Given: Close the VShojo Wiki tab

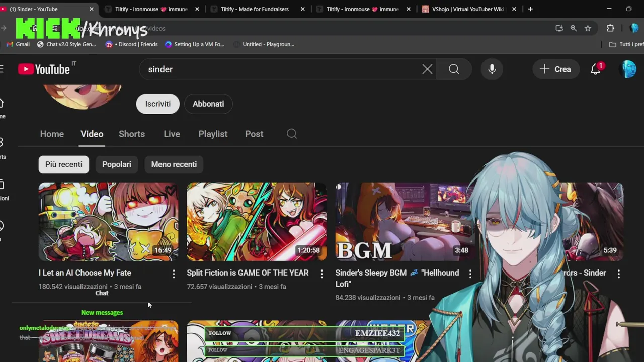Looking at the screenshot, I should point(514,9).
